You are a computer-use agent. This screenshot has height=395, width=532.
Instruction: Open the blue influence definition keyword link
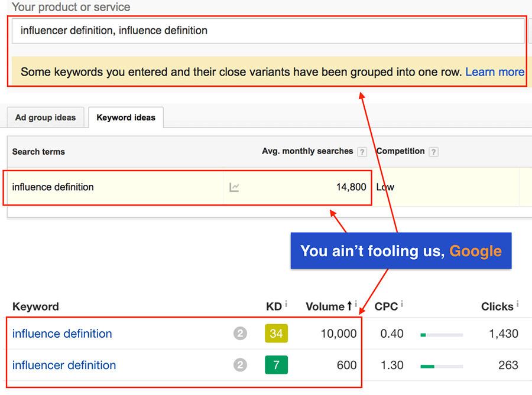point(62,334)
